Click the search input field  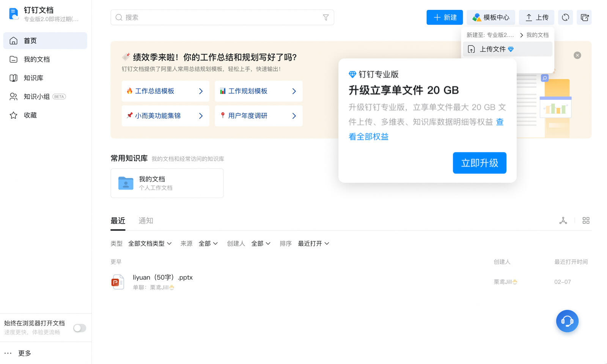click(222, 17)
